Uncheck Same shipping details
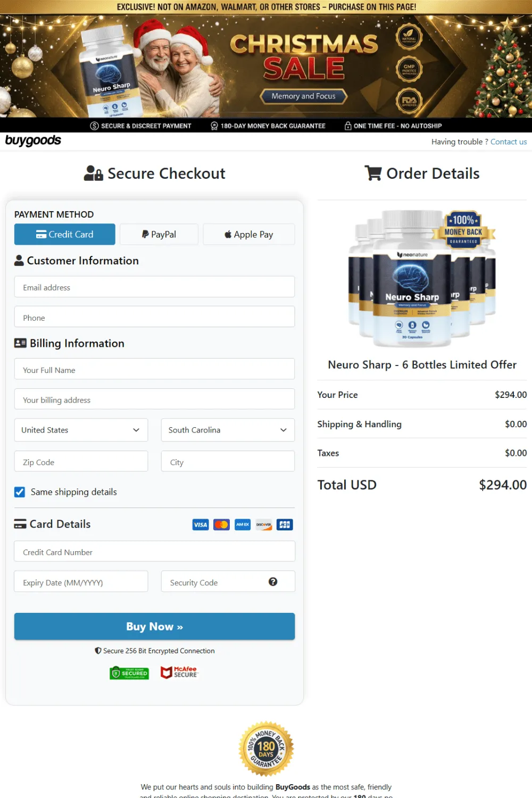The width and height of the screenshot is (532, 798). pos(20,492)
